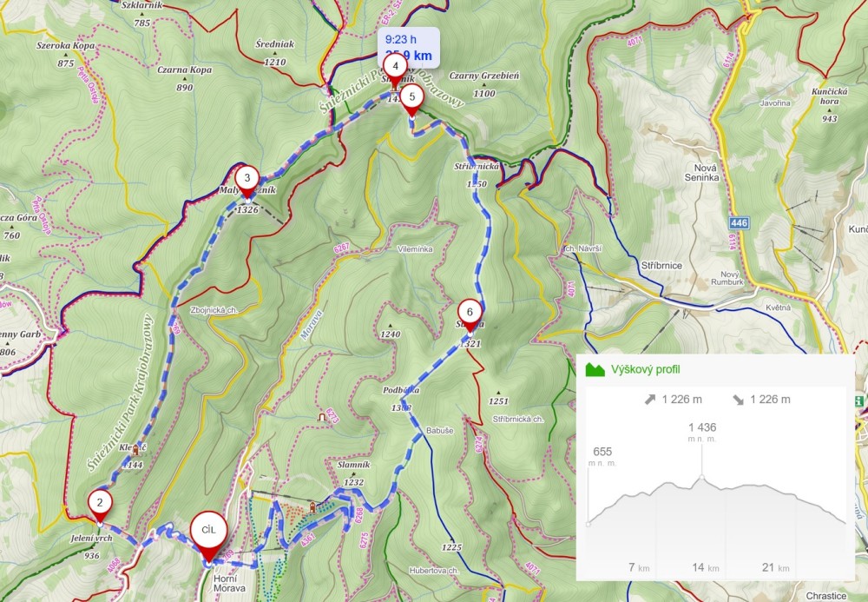Click the green mountain elevation profile icon

click(x=595, y=369)
